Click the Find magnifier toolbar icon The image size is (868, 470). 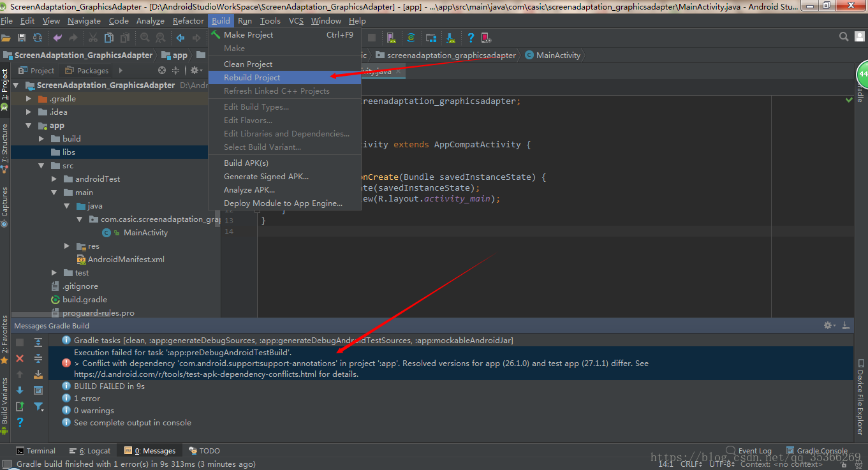tap(145, 38)
